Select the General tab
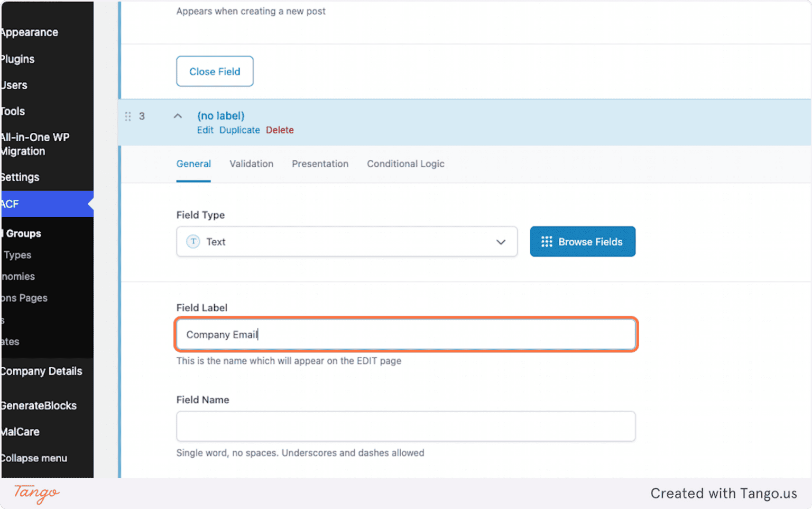812x509 pixels. pos(193,164)
